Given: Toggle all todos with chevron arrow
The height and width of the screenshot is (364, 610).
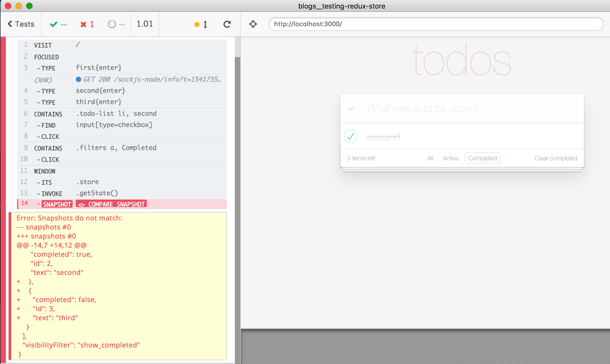Looking at the screenshot, I should point(351,109).
